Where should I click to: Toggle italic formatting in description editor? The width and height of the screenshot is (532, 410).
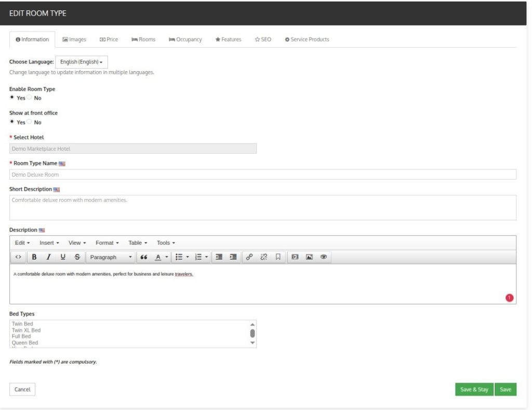tap(48, 257)
